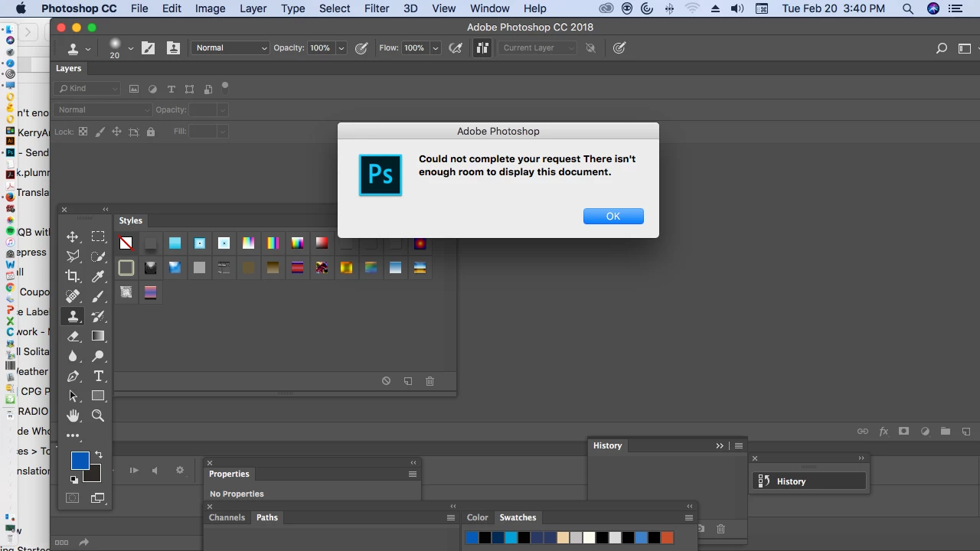Select the Rectangular Marquee tool
Viewport: 980px width, 551px height.
(x=98, y=237)
